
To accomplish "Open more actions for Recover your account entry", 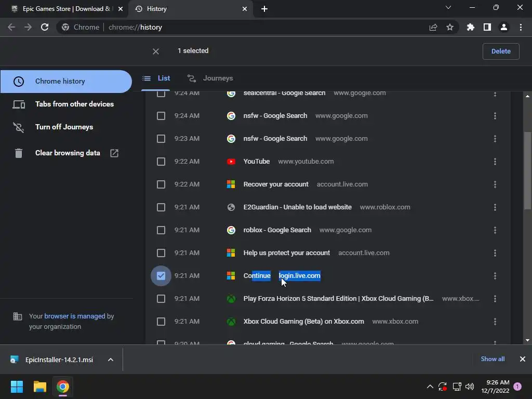I will pos(495,184).
